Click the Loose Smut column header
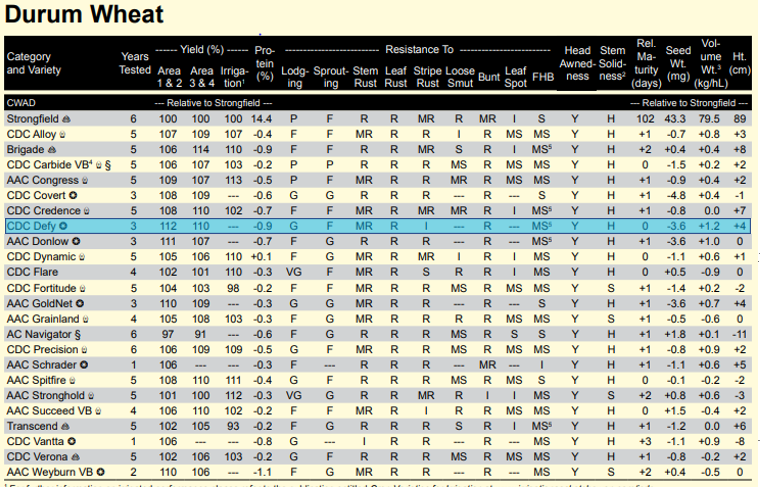This screenshot has width=760, height=487. tap(459, 77)
